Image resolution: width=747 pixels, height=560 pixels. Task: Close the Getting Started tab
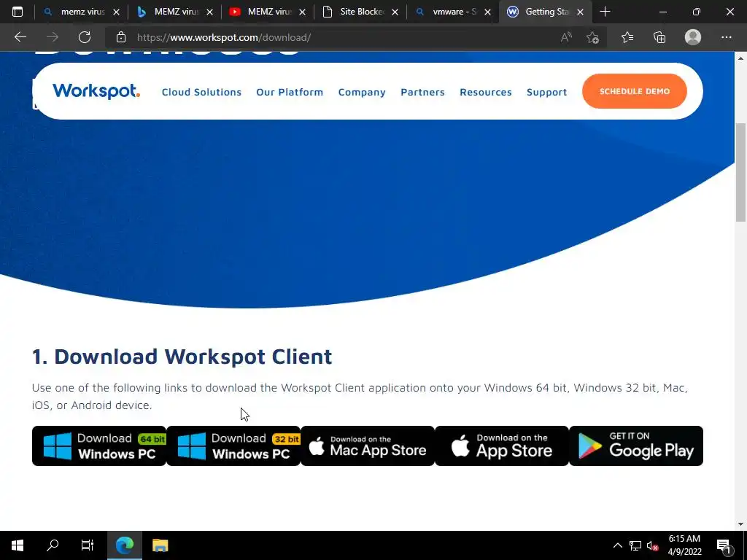[580, 12]
